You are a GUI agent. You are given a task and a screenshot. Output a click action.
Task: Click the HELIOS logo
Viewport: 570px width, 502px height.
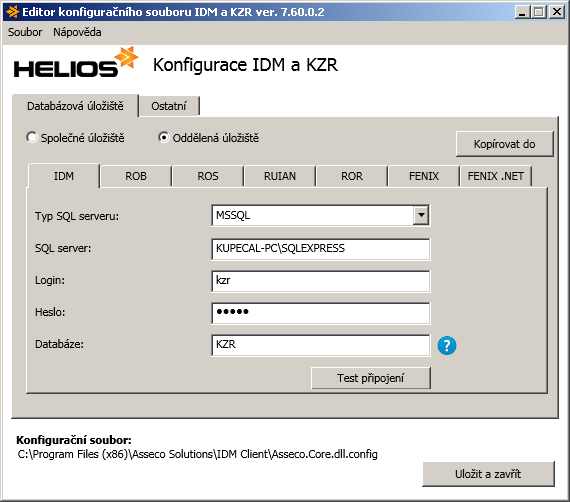click(76, 62)
